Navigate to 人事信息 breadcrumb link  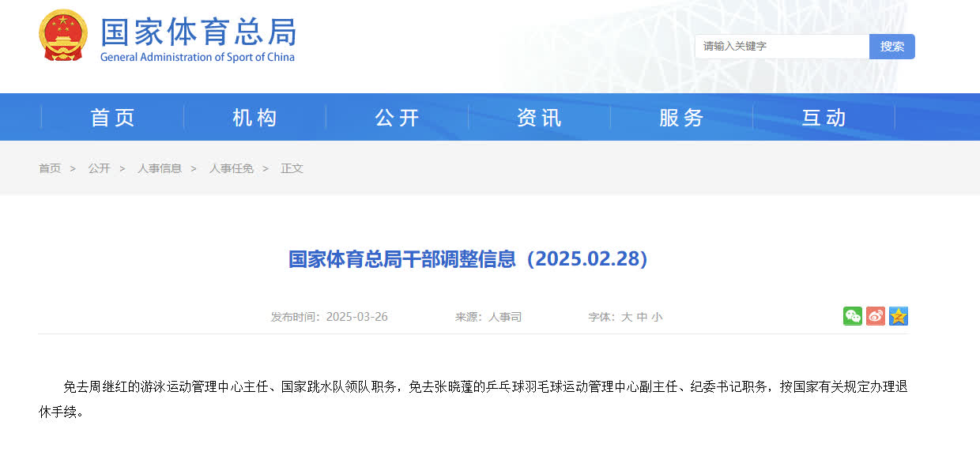[159, 168]
